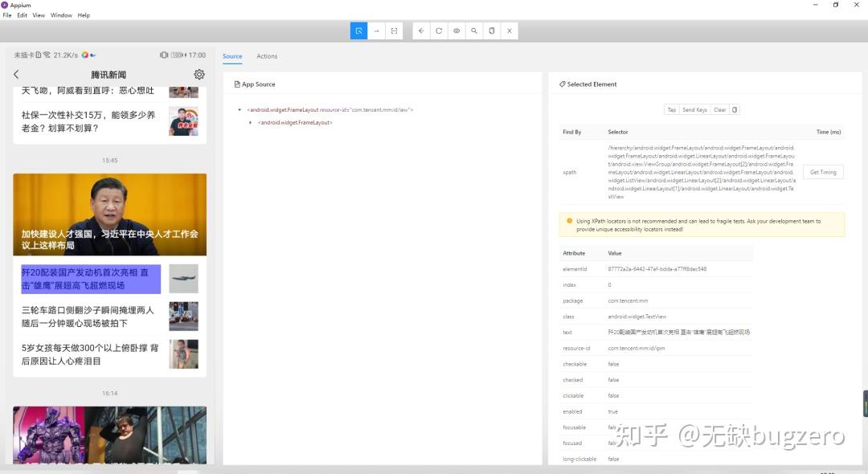Copy XML source to clipboard
868x474 pixels.
pos(492,31)
